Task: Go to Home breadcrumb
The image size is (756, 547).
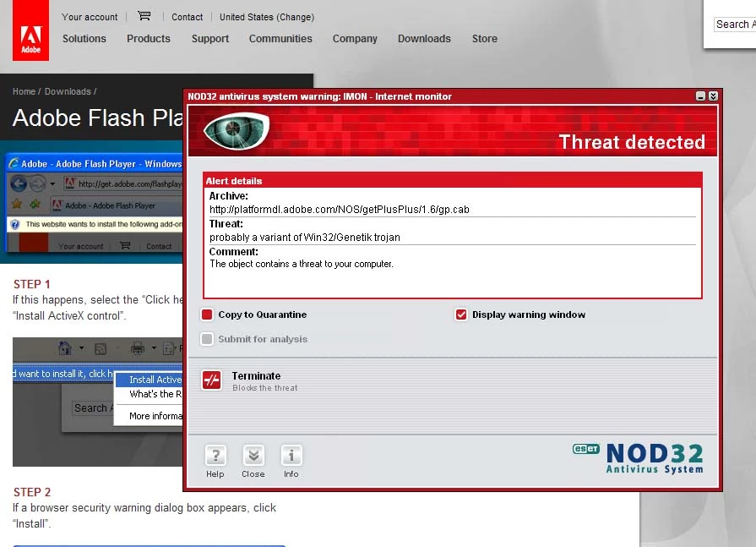Action: (24, 91)
